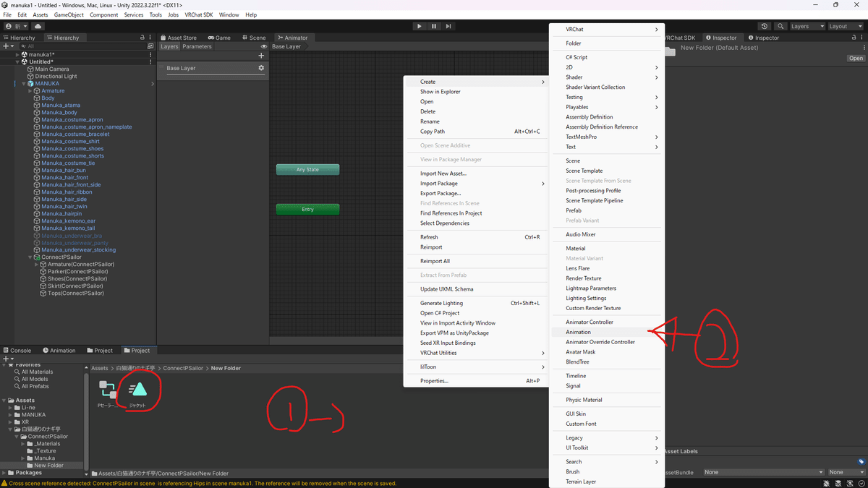The image size is (868, 488).
Task: Select the Pセーラー animator controller asset
Action: click(108, 394)
